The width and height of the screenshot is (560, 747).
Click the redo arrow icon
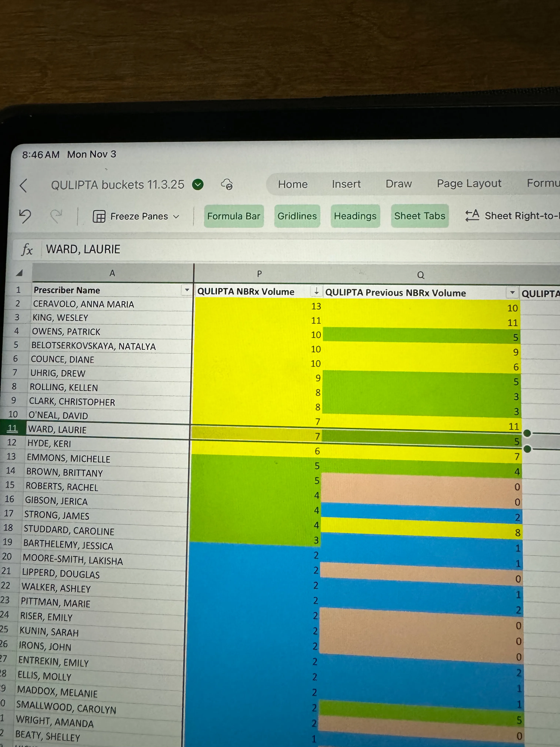click(x=56, y=216)
